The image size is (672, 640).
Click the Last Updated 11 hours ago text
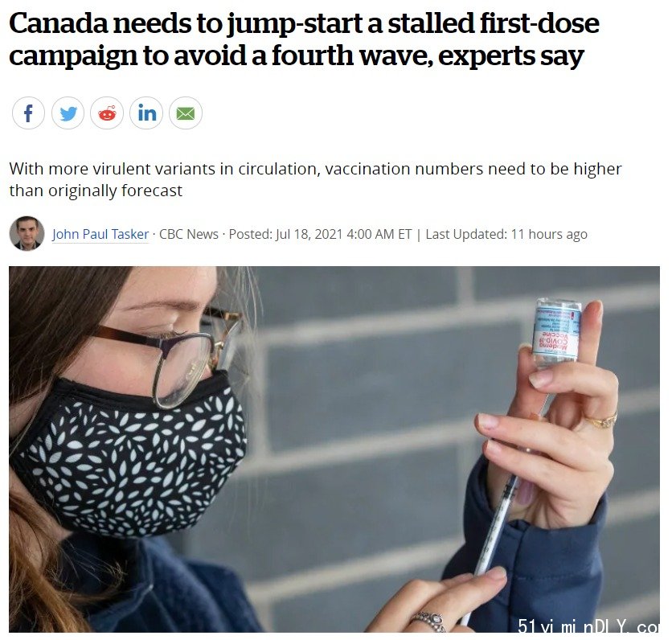coord(506,235)
